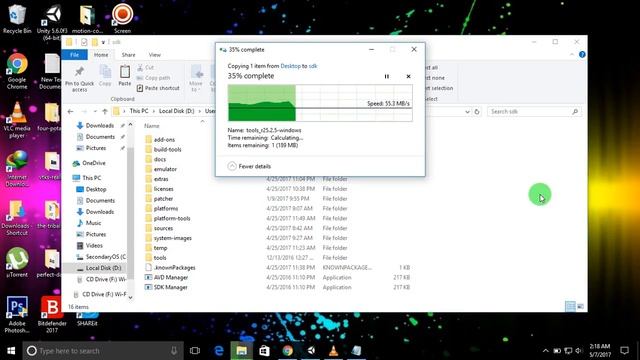
Task: Switch to the Home ribbon tab
Action: 101,55
